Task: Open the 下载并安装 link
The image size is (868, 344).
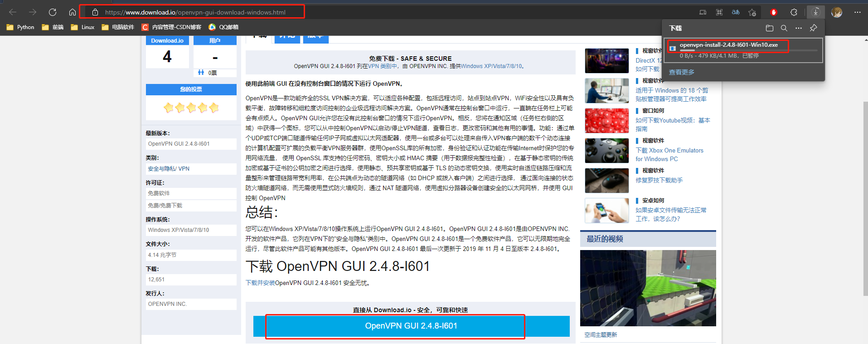Action: pyautogui.click(x=260, y=283)
